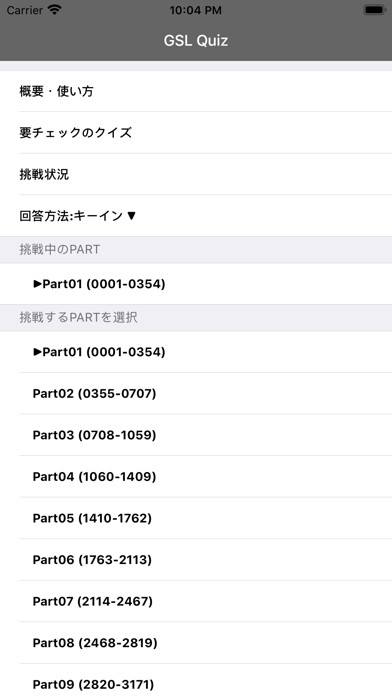Click the GSL Quiz title bar
Screen dimensions: 392x696
click(196, 40)
